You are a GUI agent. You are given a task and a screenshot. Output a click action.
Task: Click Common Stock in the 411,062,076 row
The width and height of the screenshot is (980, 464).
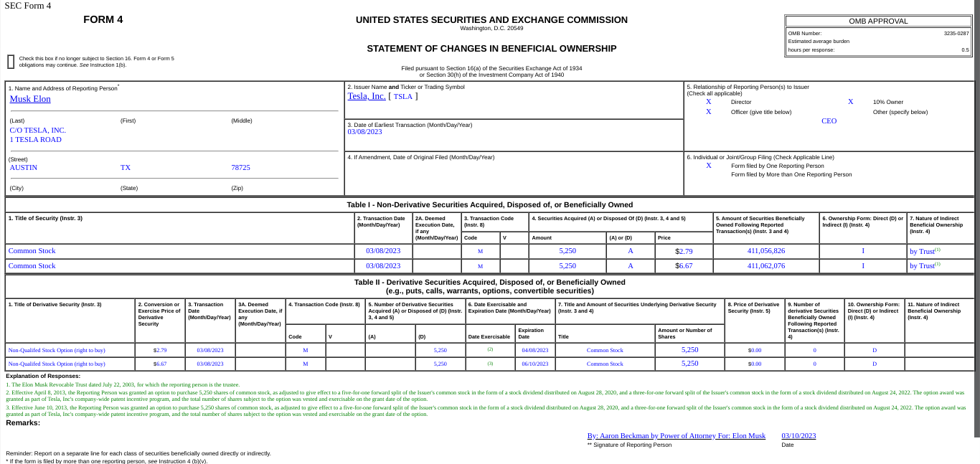(x=32, y=266)
